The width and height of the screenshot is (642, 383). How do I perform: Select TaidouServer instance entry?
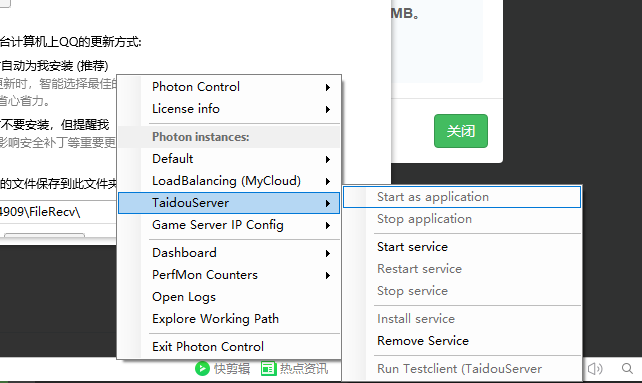229,203
